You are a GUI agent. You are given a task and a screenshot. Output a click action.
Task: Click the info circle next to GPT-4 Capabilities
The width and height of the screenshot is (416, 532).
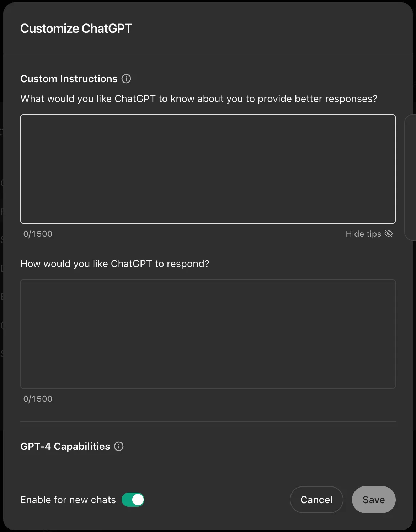click(x=119, y=446)
